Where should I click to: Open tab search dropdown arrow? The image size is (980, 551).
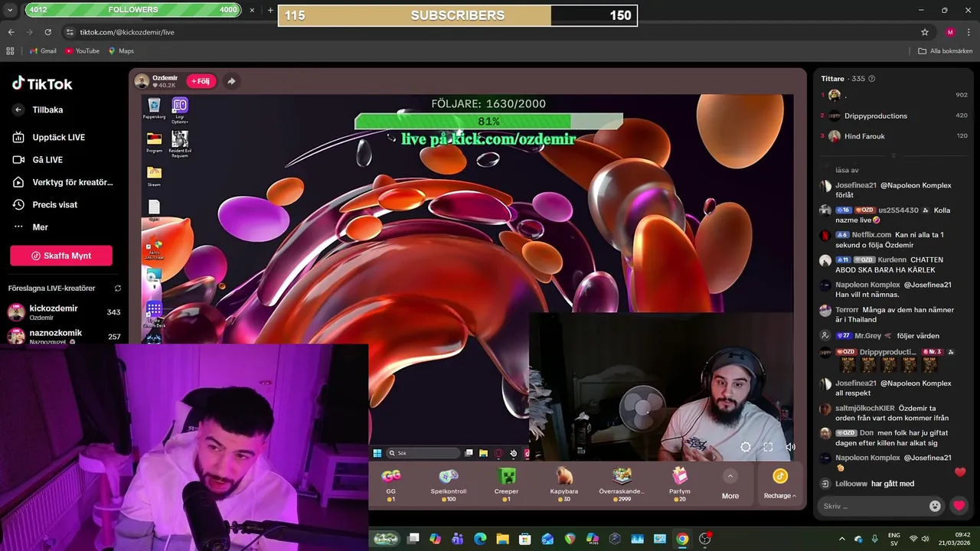10,10
